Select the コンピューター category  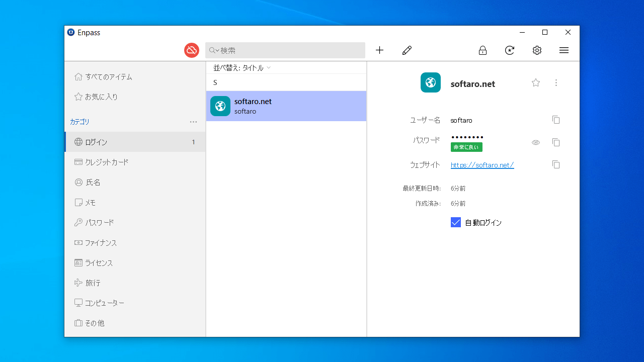[x=135, y=303]
